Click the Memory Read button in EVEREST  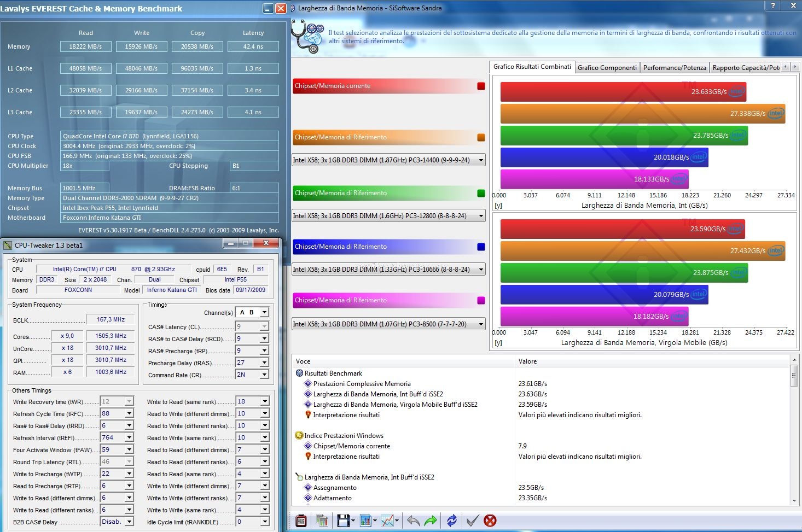86,46
